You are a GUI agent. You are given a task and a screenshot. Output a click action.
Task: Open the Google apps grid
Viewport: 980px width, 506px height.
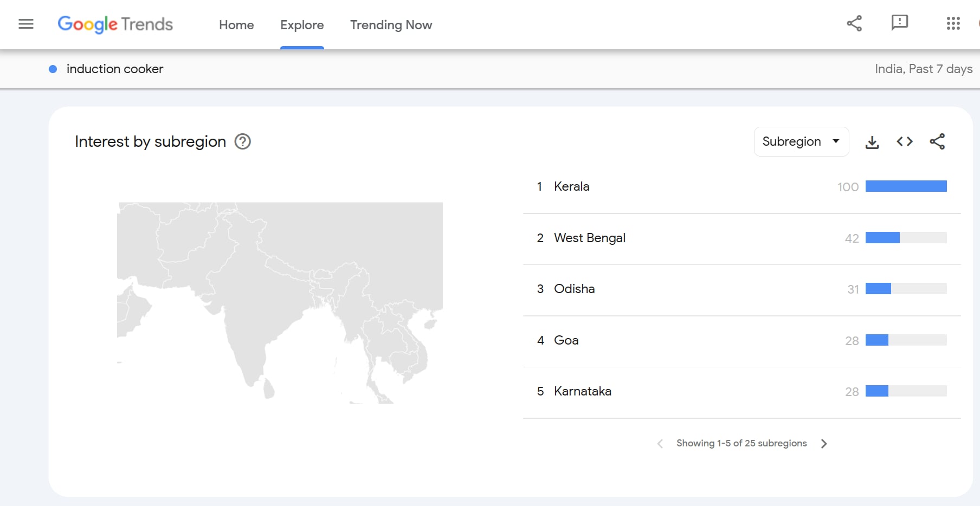(x=953, y=23)
